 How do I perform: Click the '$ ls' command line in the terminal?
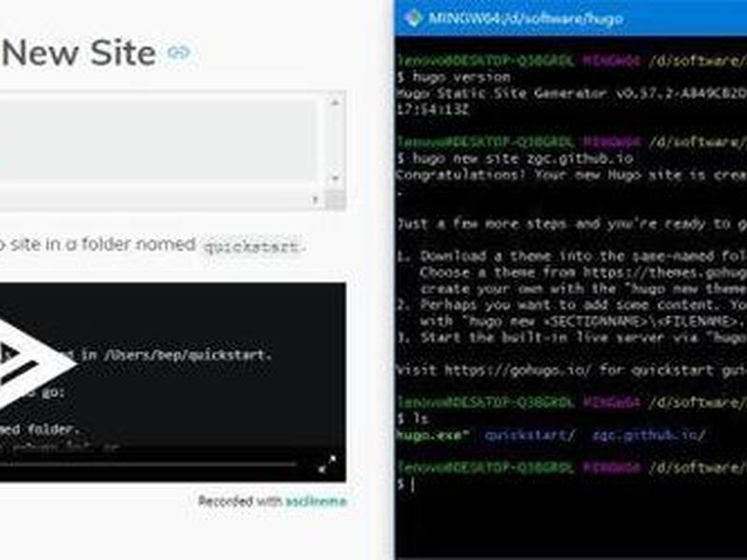pyautogui.click(x=413, y=419)
